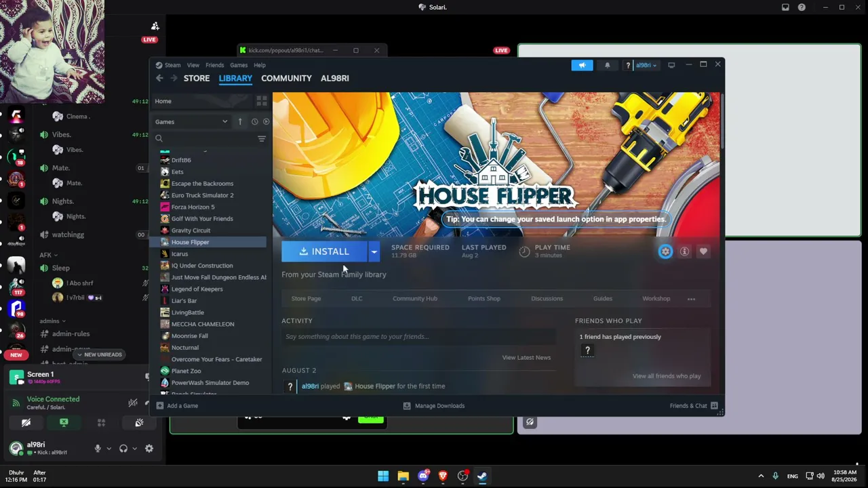The image size is (868, 488).
Task: Click View Latest News
Action: [x=526, y=358]
